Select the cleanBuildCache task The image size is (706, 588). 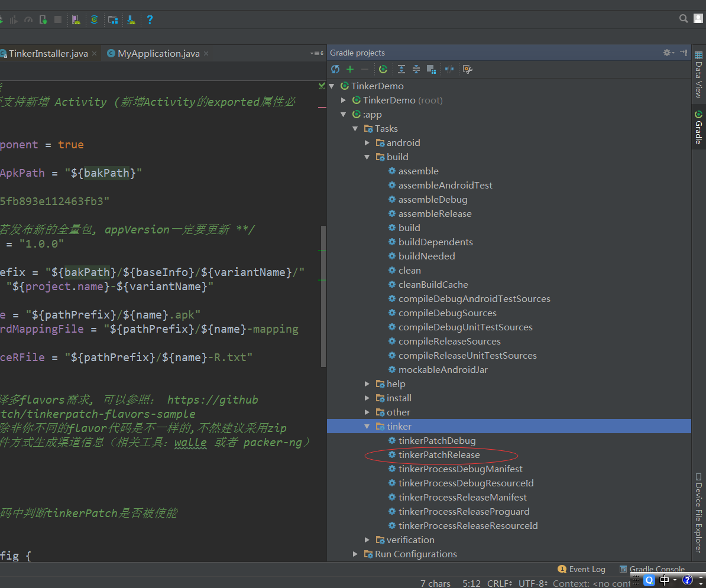(x=433, y=284)
